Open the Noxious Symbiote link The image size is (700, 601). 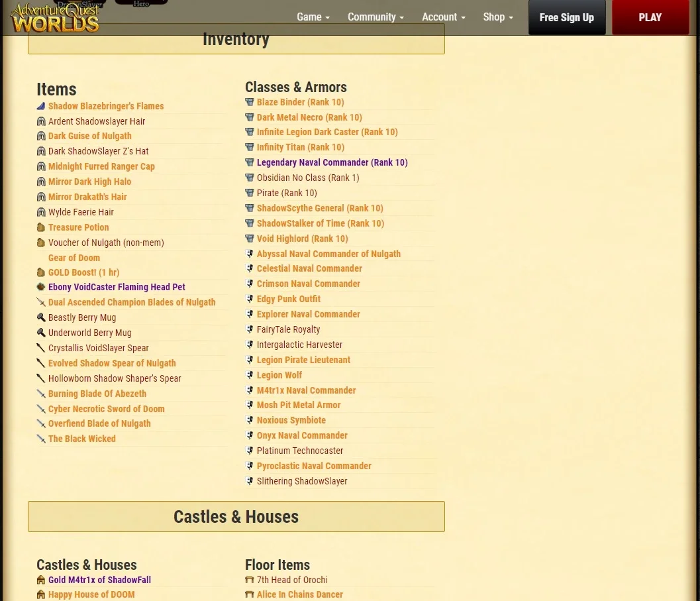(291, 420)
